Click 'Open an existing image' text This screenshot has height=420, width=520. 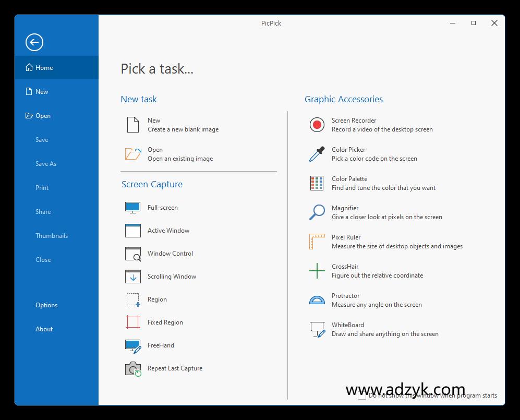[x=180, y=159]
